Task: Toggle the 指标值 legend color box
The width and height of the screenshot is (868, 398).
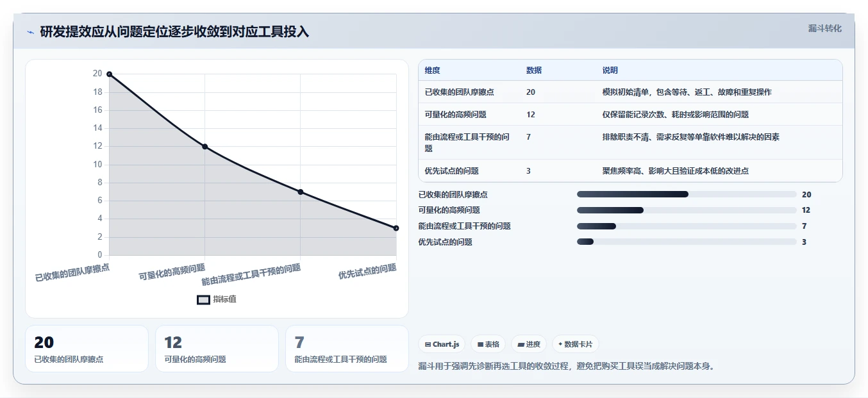Action: coord(203,299)
